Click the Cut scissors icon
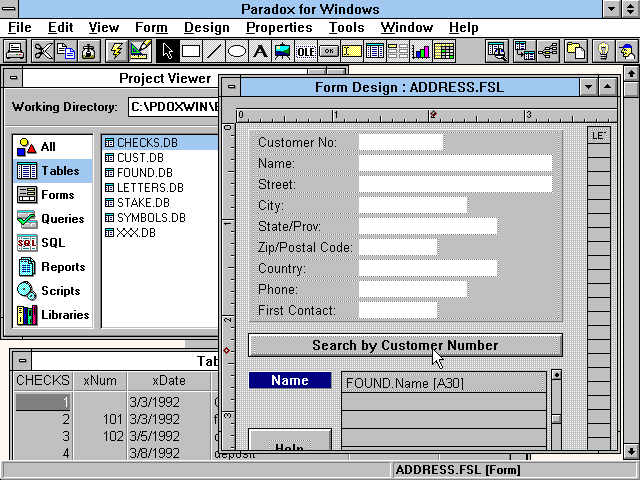The height and width of the screenshot is (480, 640). coord(43,51)
